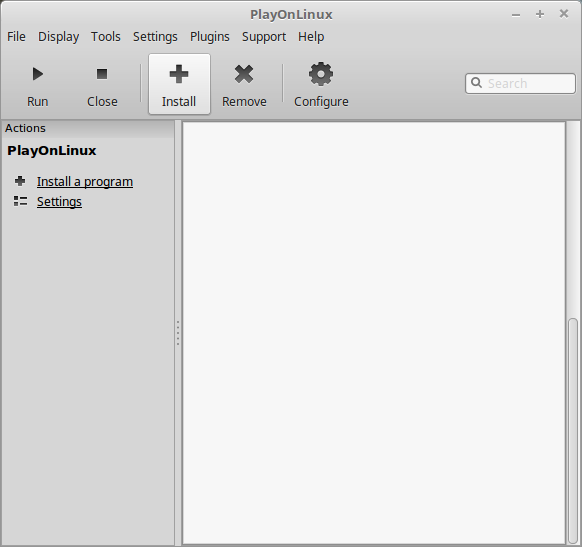Viewport: 582px width, 547px height.
Task: Maximize the PlayOnLinux window
Action: [x=540, y=14]
